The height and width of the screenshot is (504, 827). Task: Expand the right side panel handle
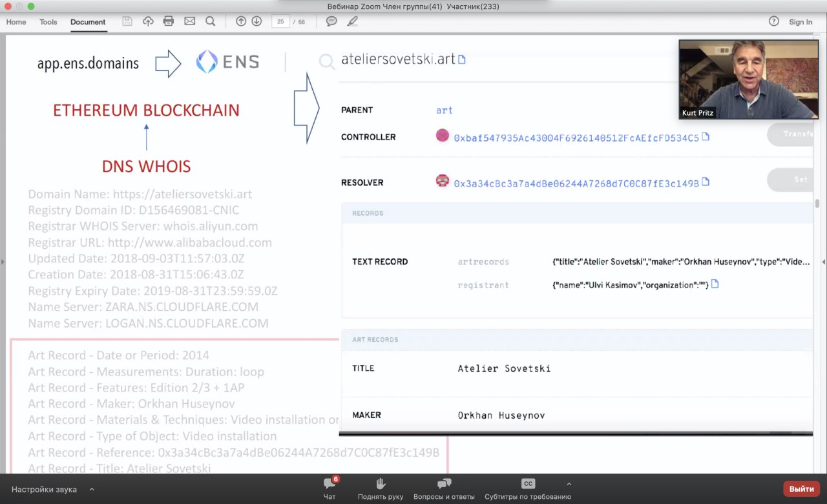(824, 262)
